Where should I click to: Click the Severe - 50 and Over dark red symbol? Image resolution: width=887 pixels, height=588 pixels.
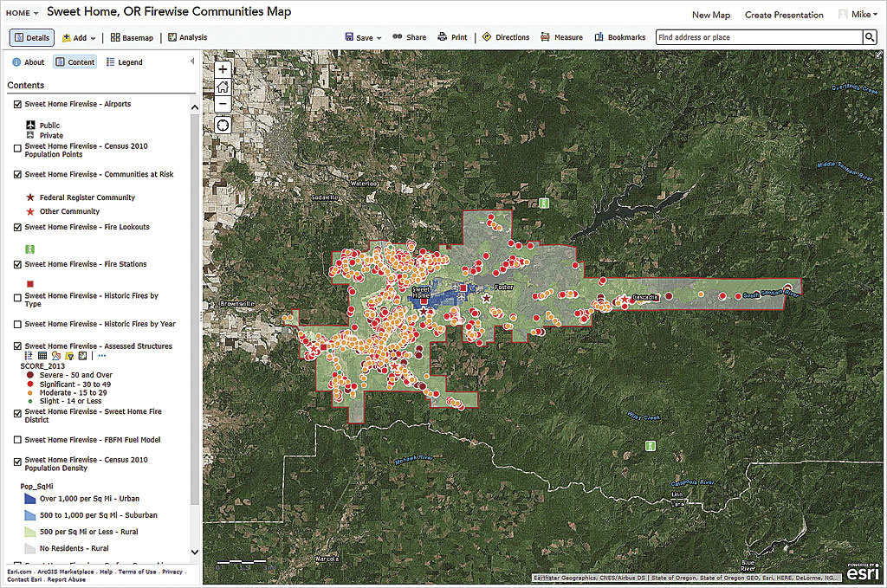[30, 375]
